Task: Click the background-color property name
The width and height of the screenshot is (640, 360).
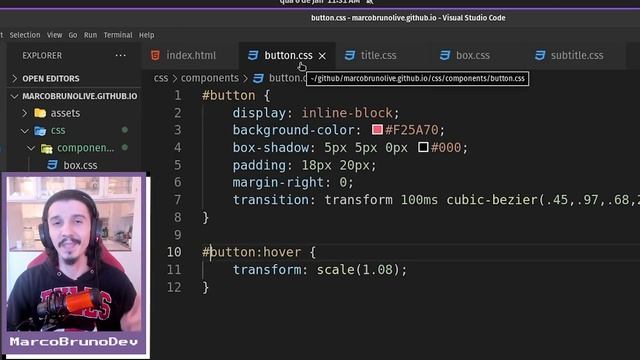Action: 294,130
